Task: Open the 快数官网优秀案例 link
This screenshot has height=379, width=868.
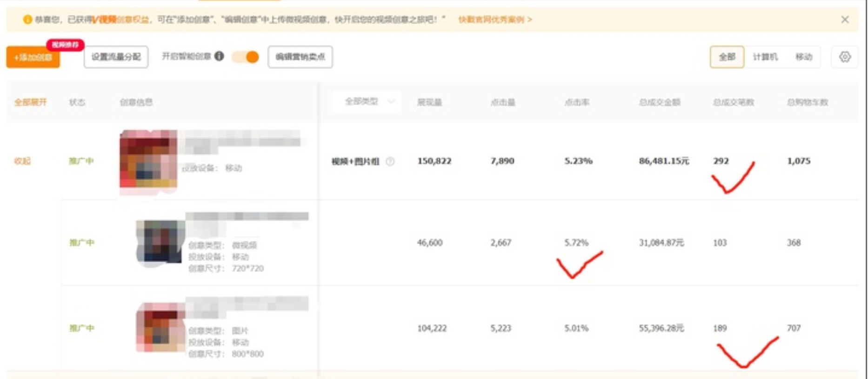Action: (x=494, y=20)
